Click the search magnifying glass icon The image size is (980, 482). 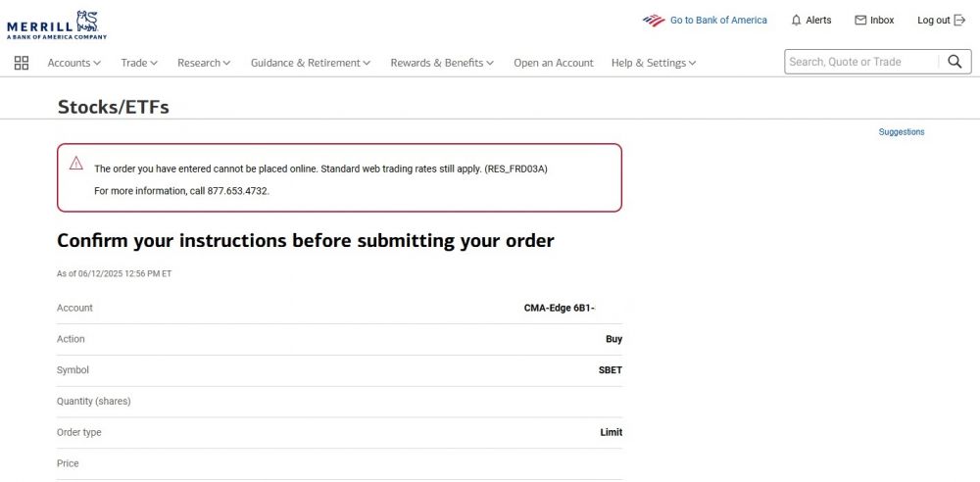click(x=955, y=62)
